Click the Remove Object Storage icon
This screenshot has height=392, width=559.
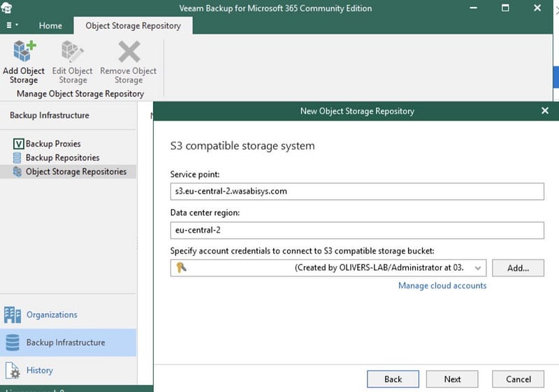129,51
